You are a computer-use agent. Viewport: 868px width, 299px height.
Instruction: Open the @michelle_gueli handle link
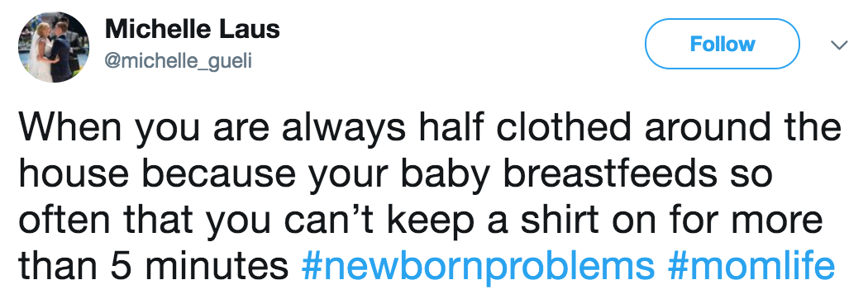pyautogui.click(x=179, y=61)
